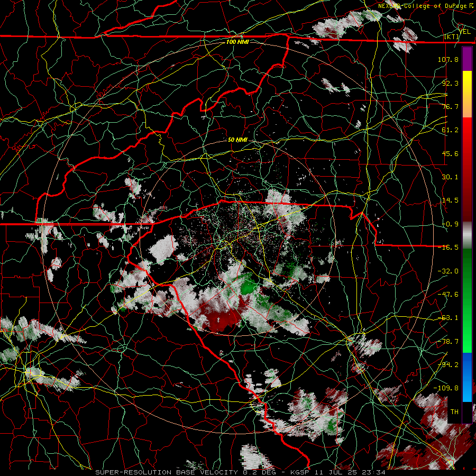Screen dimensions: 476x476
Task: Select the -47.6 velocity scale value
Action: [x=448, y=295]
